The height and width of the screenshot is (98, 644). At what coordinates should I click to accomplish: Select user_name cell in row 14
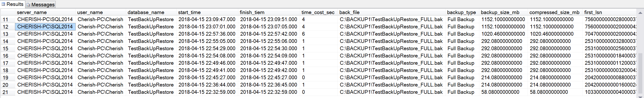[x=100, y=41]
